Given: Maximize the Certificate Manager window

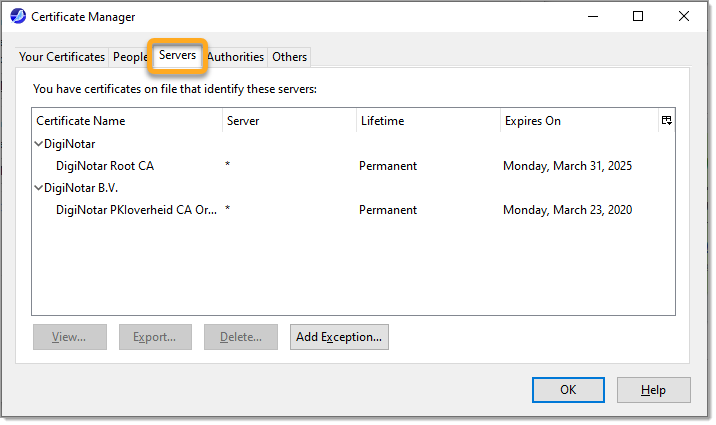Looking at the screenshot, I should 637,17.
